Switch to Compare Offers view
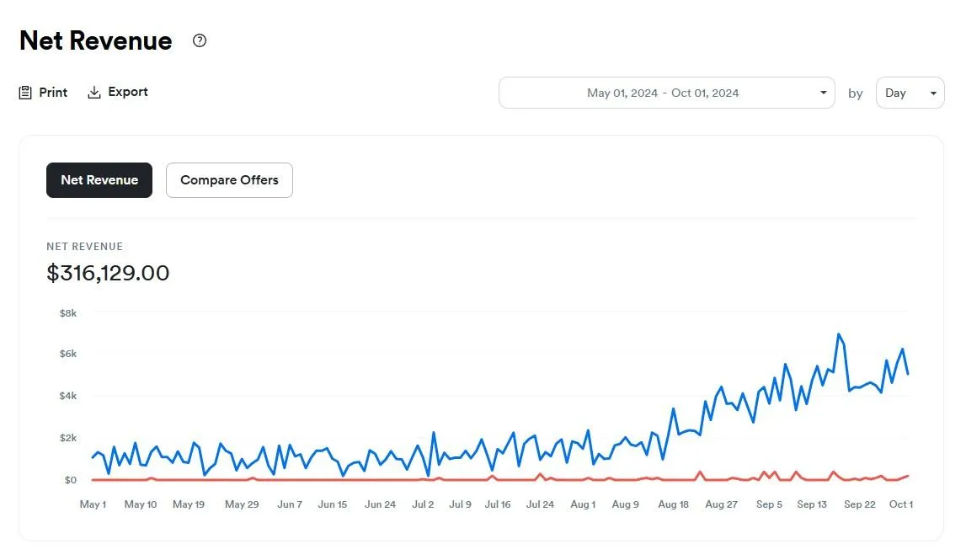The height and width of the screenshot is (560, 966). tap(229, 180)
